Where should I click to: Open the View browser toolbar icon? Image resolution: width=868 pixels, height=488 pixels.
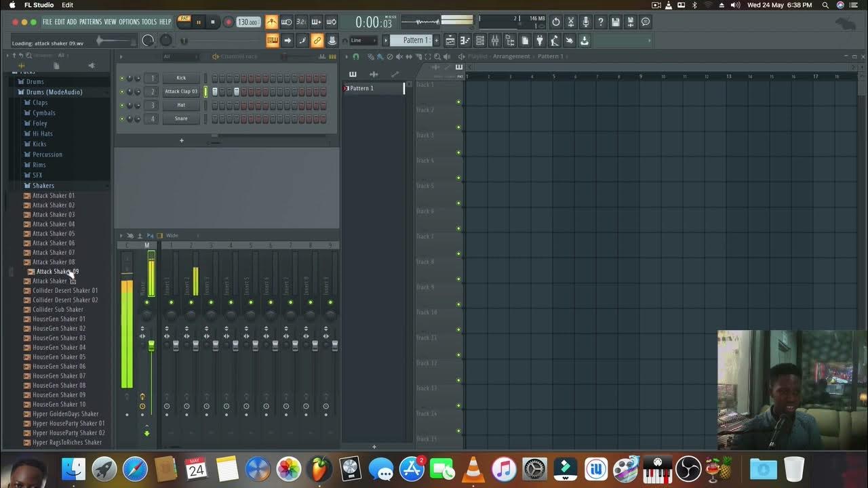(x=510, y=41)
